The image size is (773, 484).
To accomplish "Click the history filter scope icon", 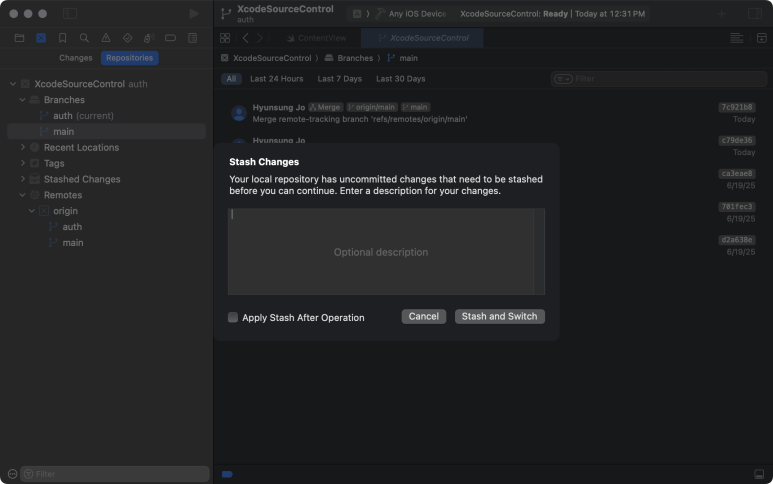I will point(563,79).
